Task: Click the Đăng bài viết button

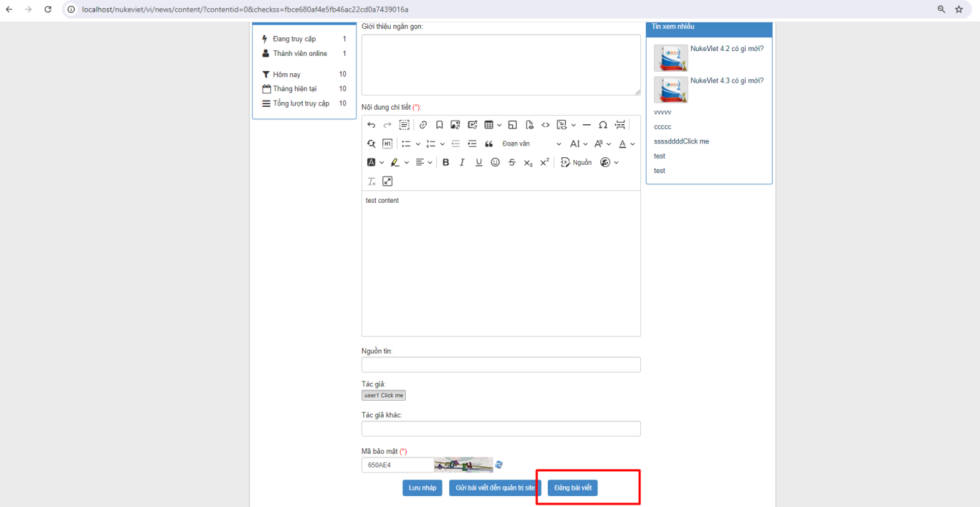Action: pos(573,488)
